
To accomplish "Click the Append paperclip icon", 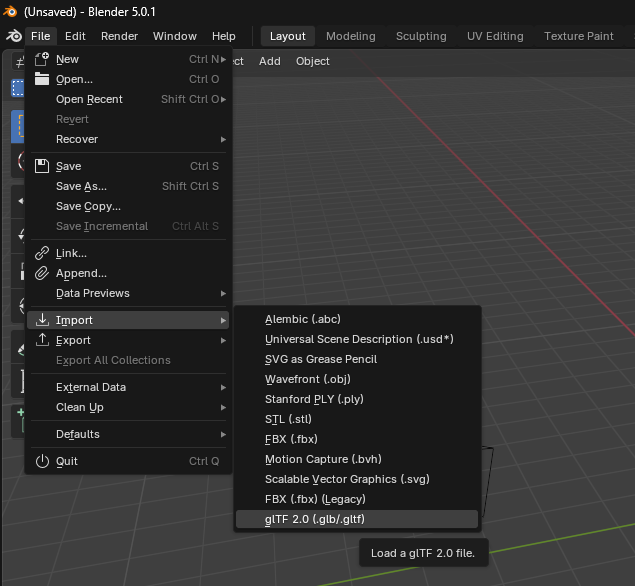I will point(42,273).
